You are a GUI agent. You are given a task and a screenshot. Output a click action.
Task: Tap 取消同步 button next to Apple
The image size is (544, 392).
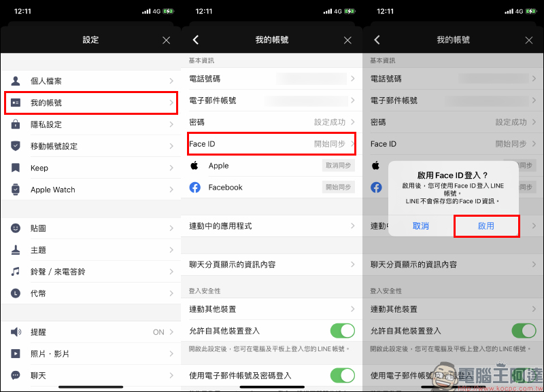[338, 165]
